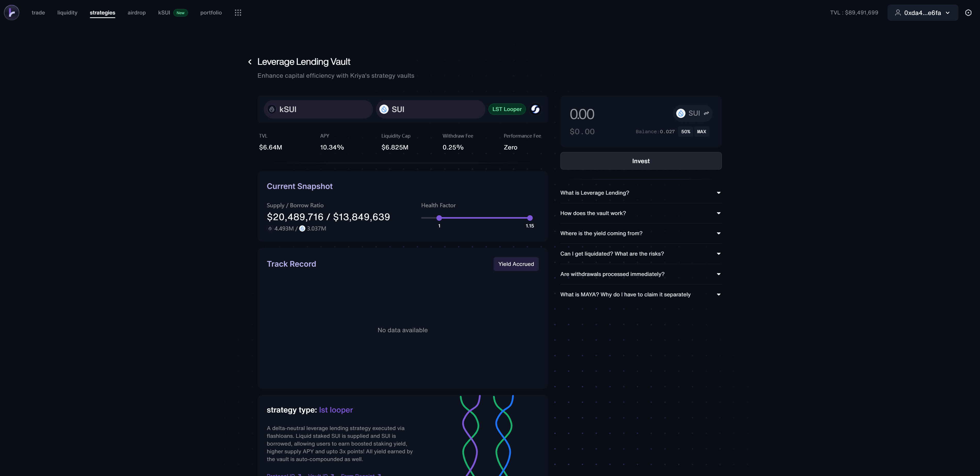This screenshot has width=980, height=476.
Task: Click the SUI droplet icon in the token selector
Action: pyautogui.click(x=681, y=113)
